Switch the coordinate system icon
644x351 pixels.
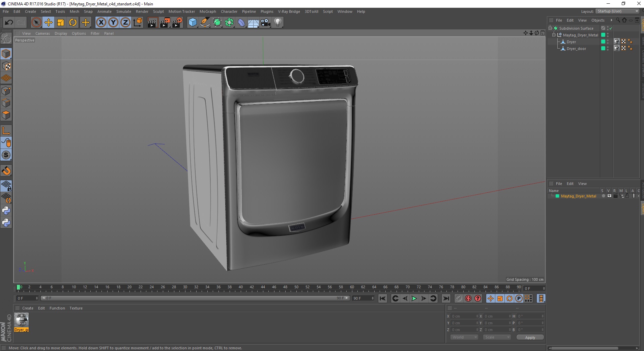[138, 23]
